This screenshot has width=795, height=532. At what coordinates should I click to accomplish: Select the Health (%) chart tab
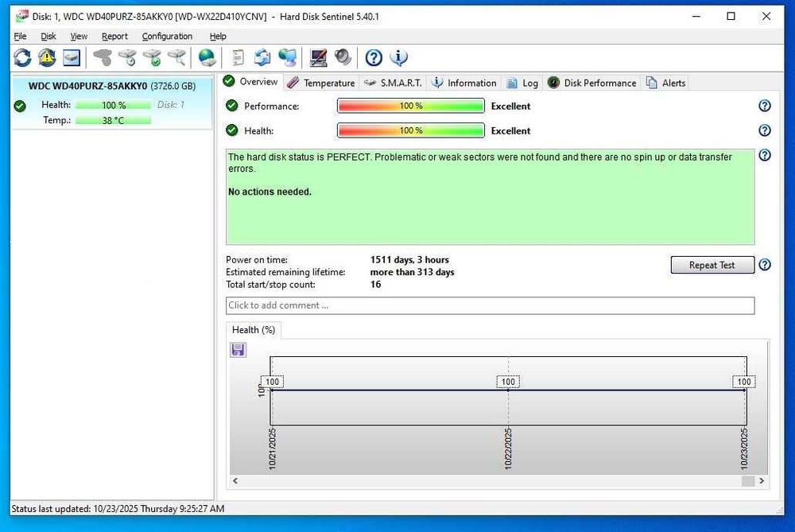(253, 330)
